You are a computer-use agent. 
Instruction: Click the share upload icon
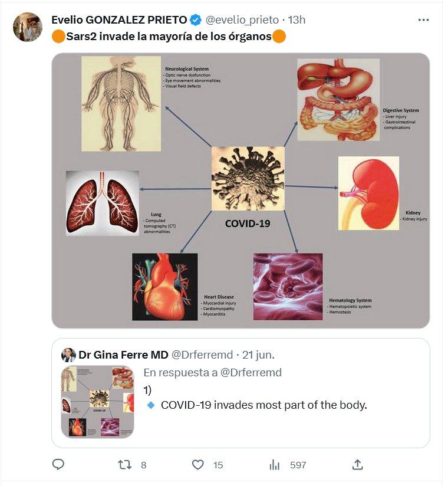point(357,465)
